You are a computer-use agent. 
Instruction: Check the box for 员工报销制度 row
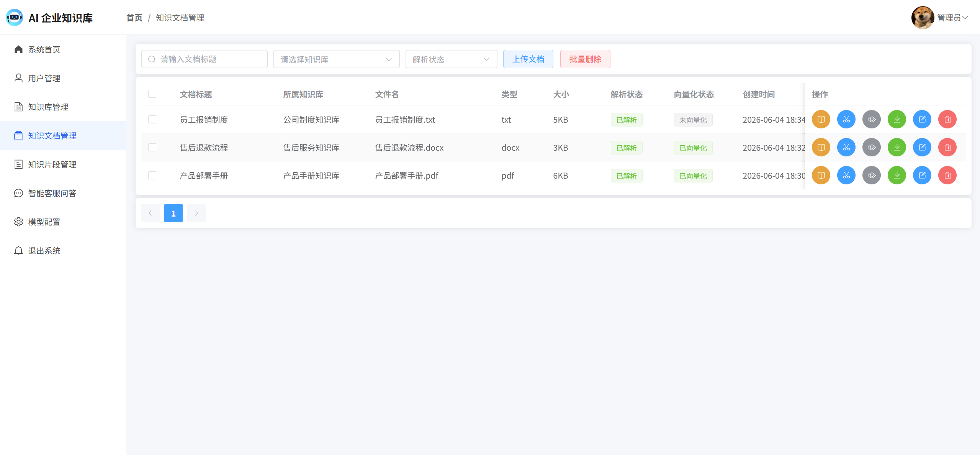click(x=152, y=120)
